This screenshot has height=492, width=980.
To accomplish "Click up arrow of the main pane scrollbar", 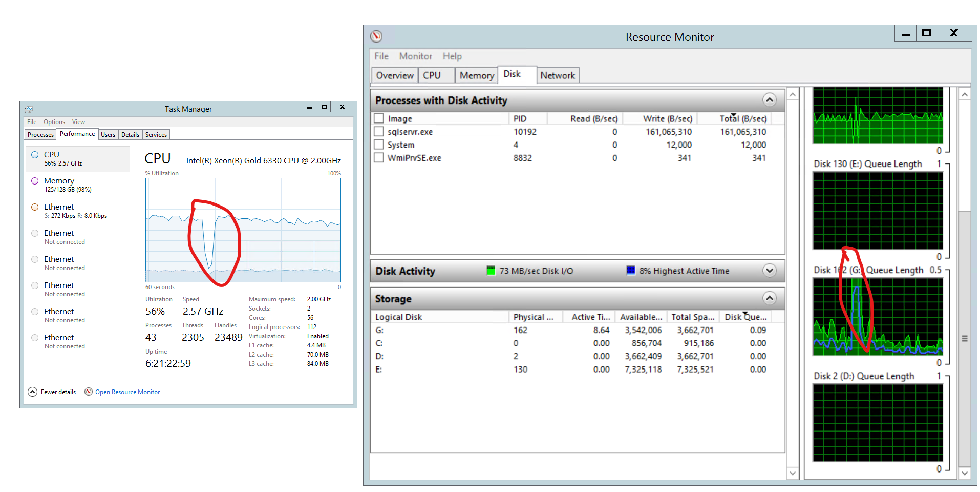I will pyautogui.click(x=793, y=95).
